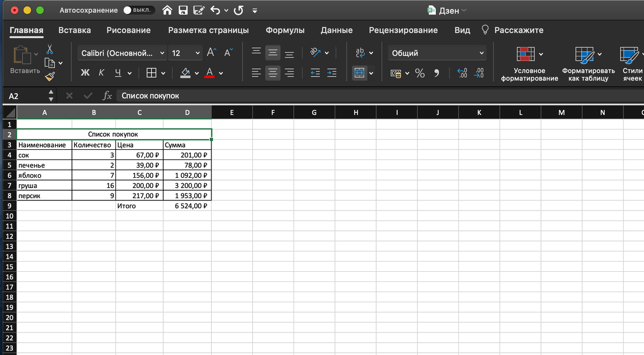Click the red font color A
This screenshot has width=644, height=355.
209,73
